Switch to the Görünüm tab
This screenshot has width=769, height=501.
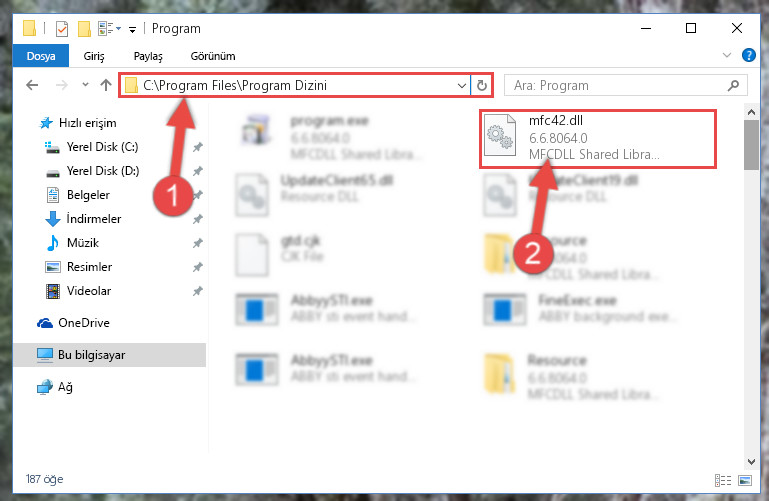[213, 56]
